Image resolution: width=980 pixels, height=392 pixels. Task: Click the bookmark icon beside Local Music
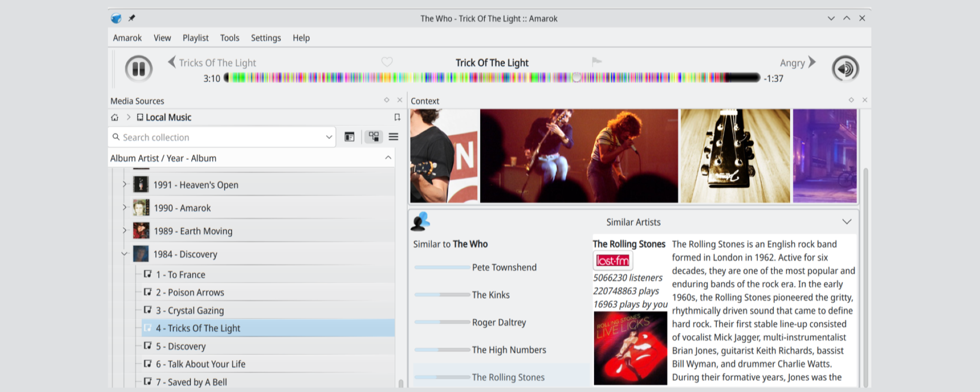point(397,117)
